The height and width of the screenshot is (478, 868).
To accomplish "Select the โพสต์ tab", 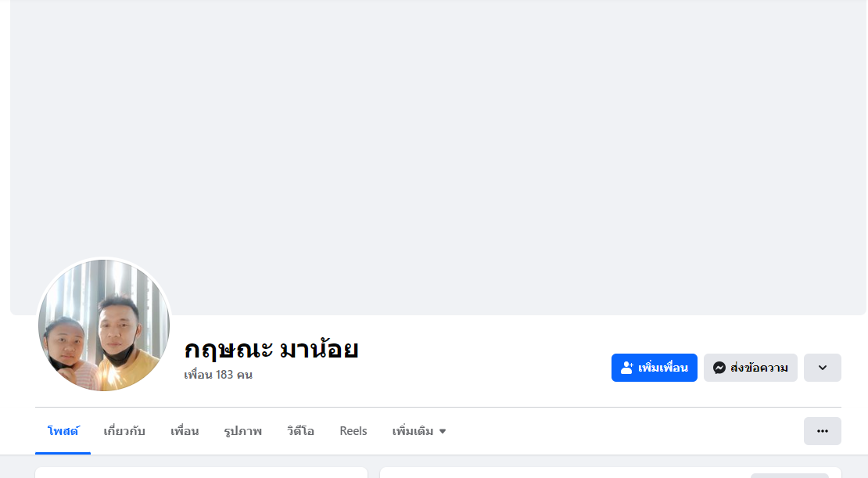I will click(63, 431).
